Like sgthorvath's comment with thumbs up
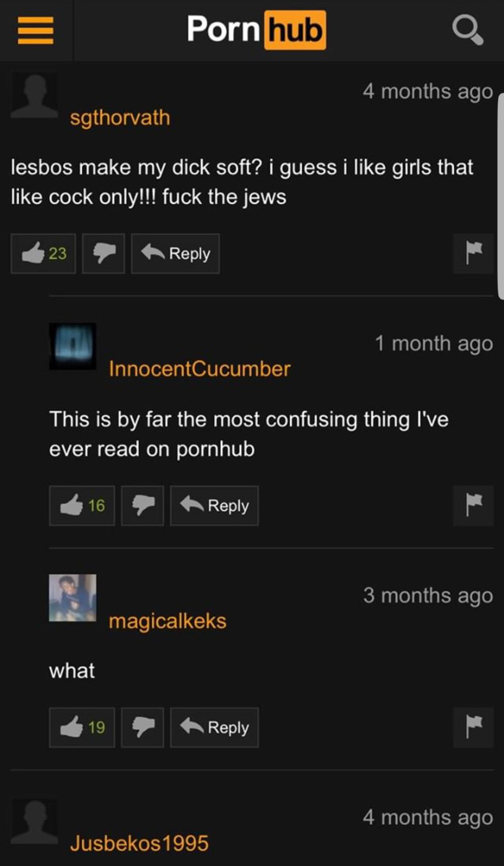 tap(43, 254)
